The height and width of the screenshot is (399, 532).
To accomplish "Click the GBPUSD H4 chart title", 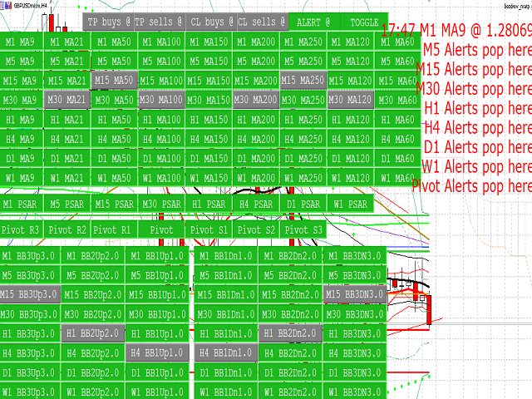I will click(30, 6).
